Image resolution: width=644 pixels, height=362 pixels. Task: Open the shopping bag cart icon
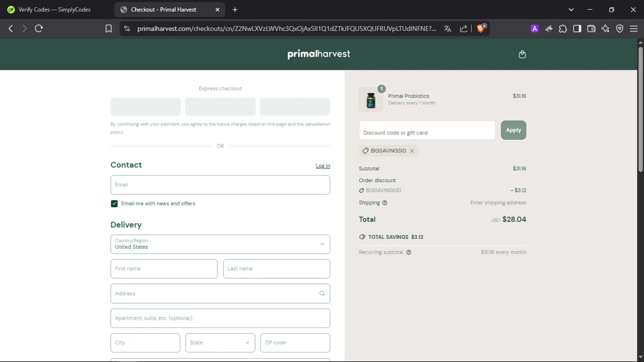(x=522, y=54)
